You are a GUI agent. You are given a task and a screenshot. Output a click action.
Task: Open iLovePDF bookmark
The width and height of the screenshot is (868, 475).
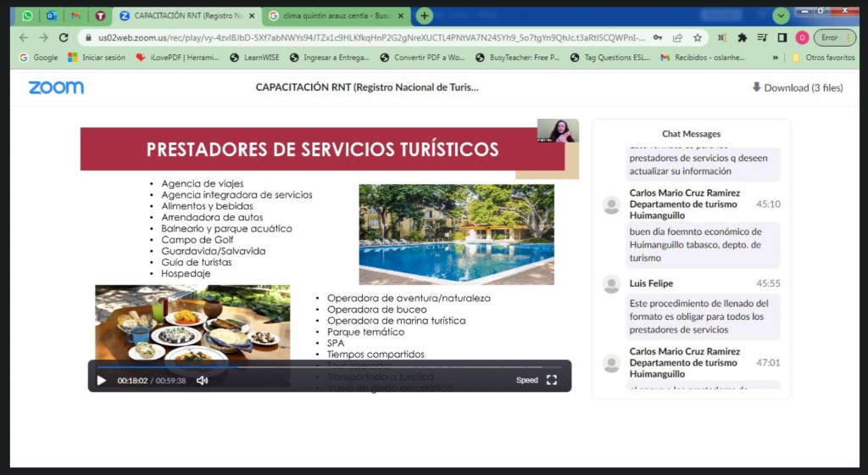(178, 57)
